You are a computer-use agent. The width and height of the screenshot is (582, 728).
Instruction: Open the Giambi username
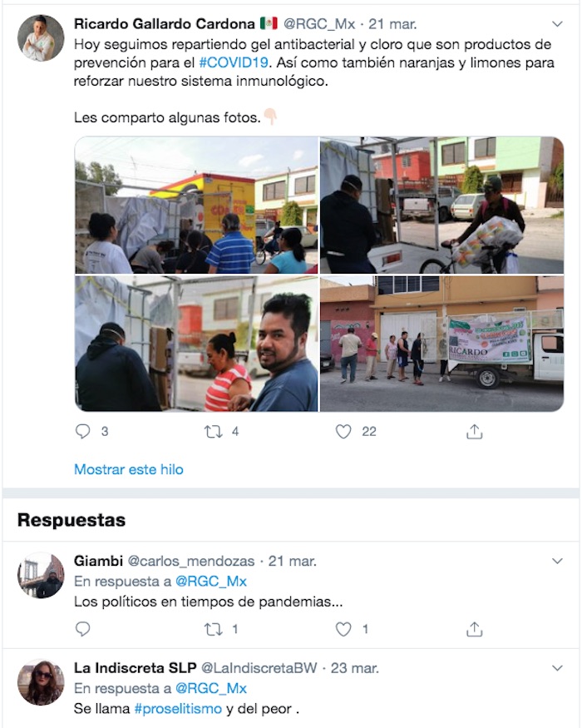[x=98, y=561]
